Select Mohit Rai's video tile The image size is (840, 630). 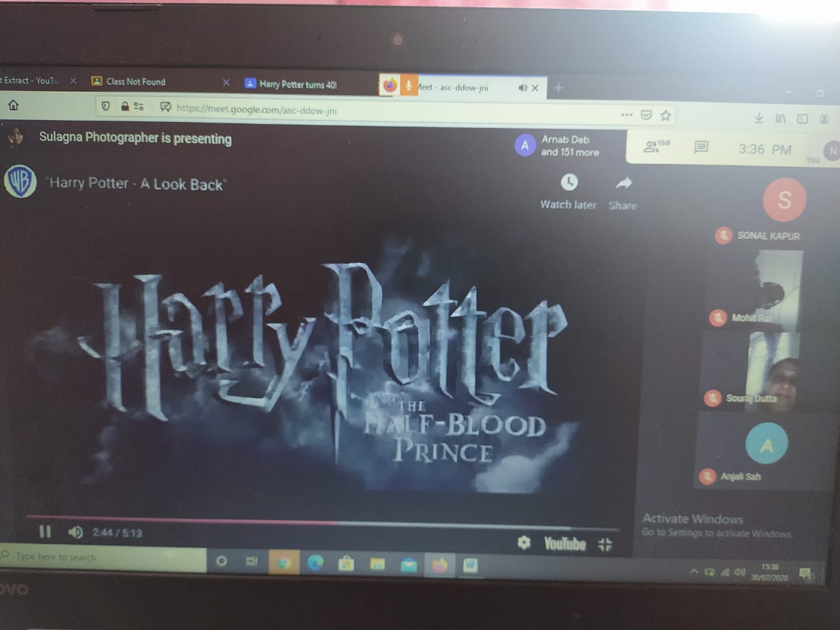point(755,289)
